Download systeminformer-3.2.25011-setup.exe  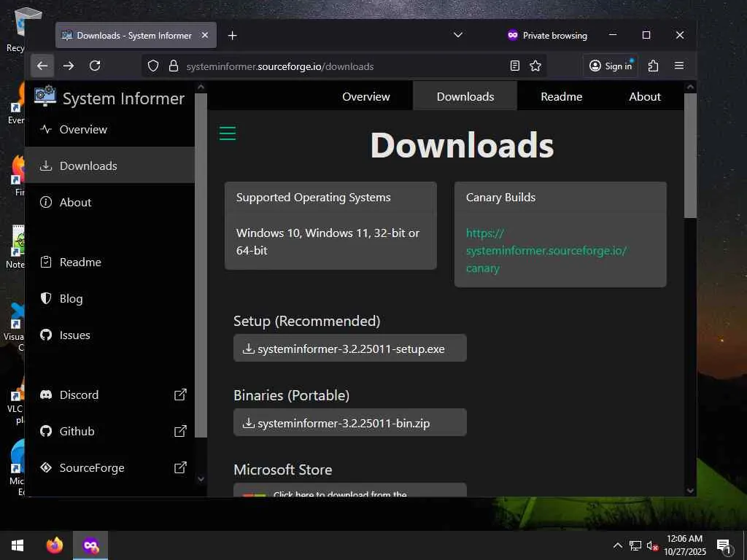[x=350, y=349]
